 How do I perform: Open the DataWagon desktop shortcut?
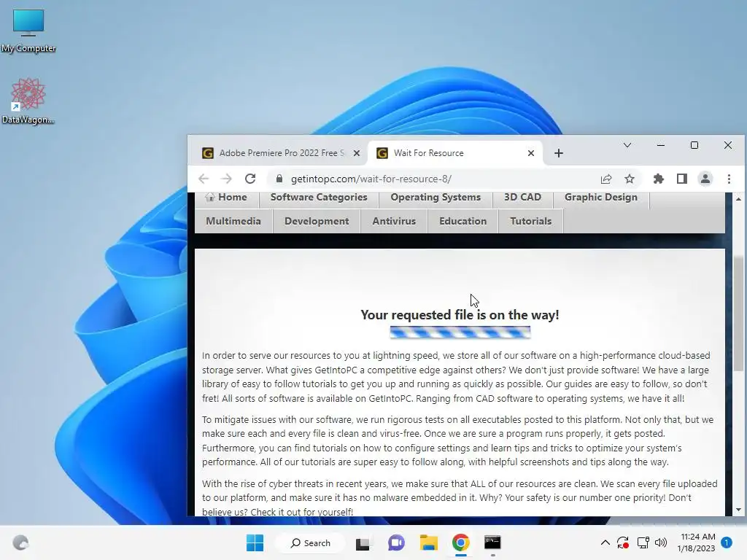click(x=28, y=101)
